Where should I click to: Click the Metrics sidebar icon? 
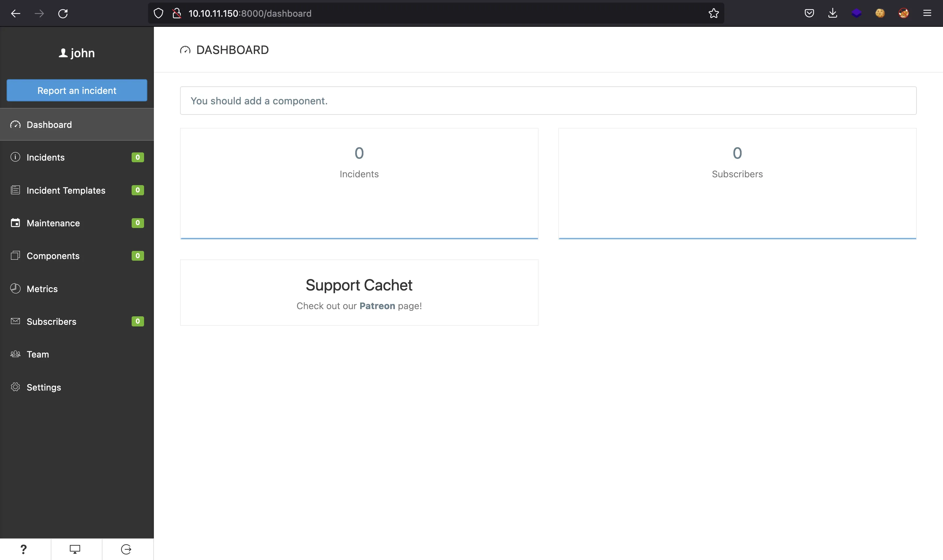tap(15, 289)
